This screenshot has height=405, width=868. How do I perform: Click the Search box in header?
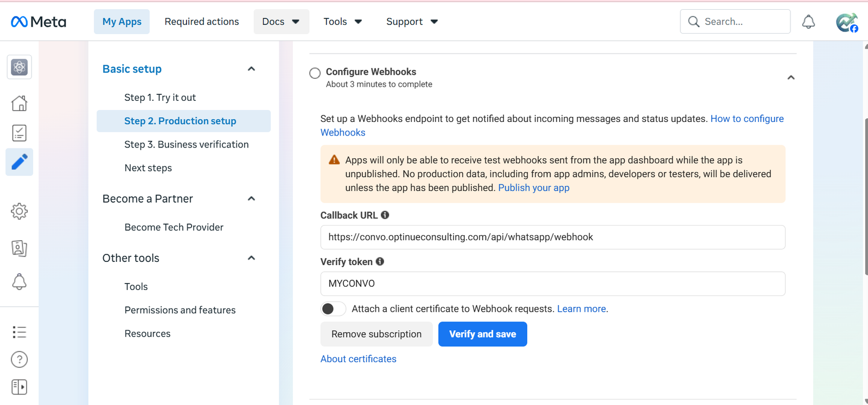pos(735,22)
